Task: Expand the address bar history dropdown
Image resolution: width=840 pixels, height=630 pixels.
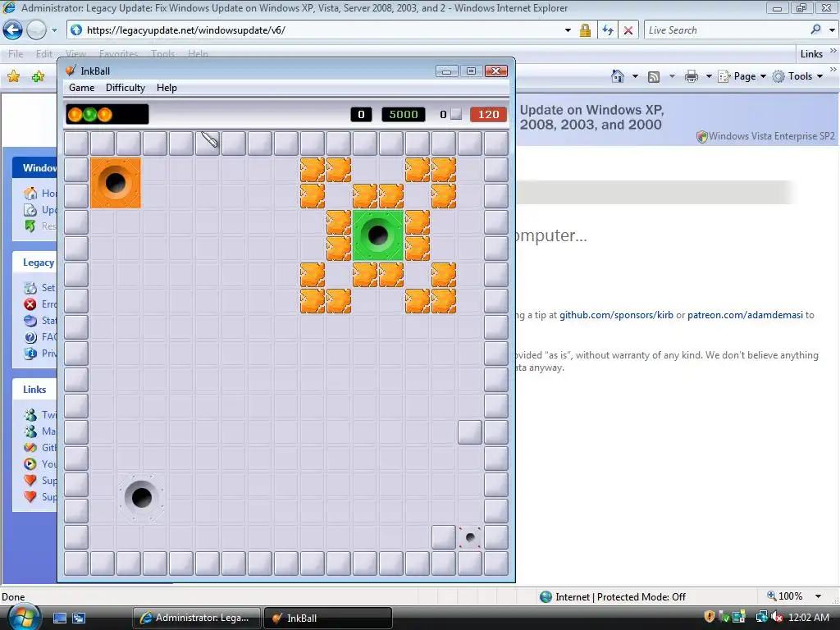Action: 568,30
